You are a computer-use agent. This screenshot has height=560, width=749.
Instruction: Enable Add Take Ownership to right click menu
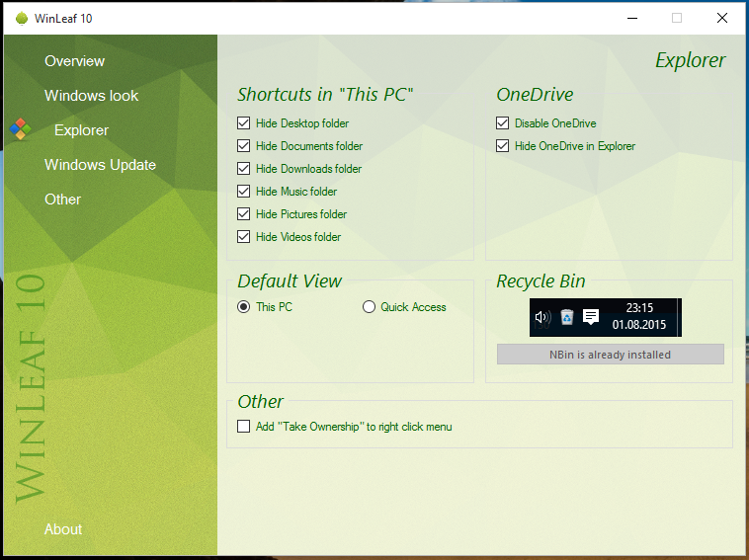click(x=244, y=427)
